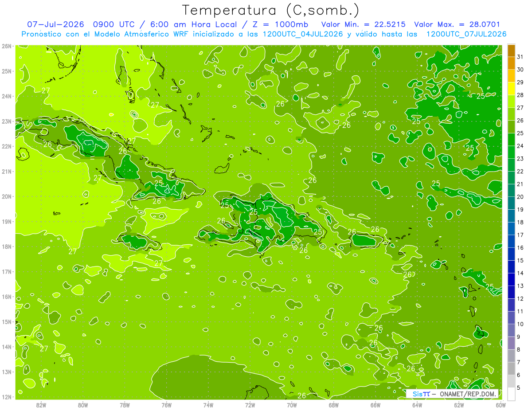
Task: Click the '12N' latitude axis label
Action: point(6,396)
